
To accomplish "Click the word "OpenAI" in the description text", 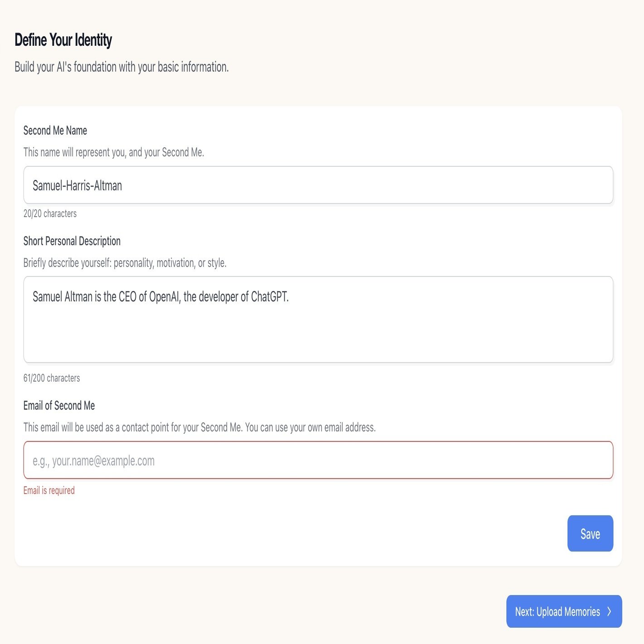I will pyautogui.click(x=165, y=297).
